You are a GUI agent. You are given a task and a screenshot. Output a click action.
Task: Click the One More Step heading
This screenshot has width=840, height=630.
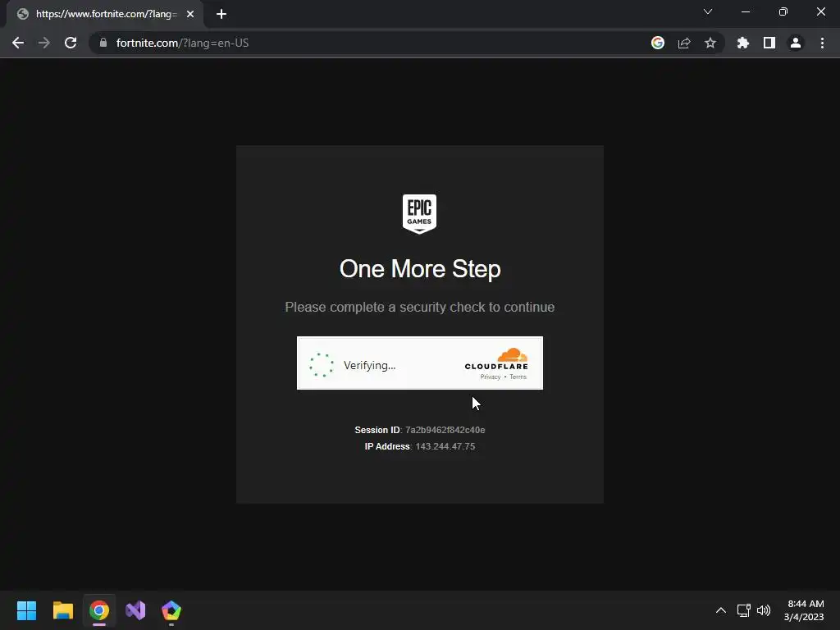pos(420,269)
